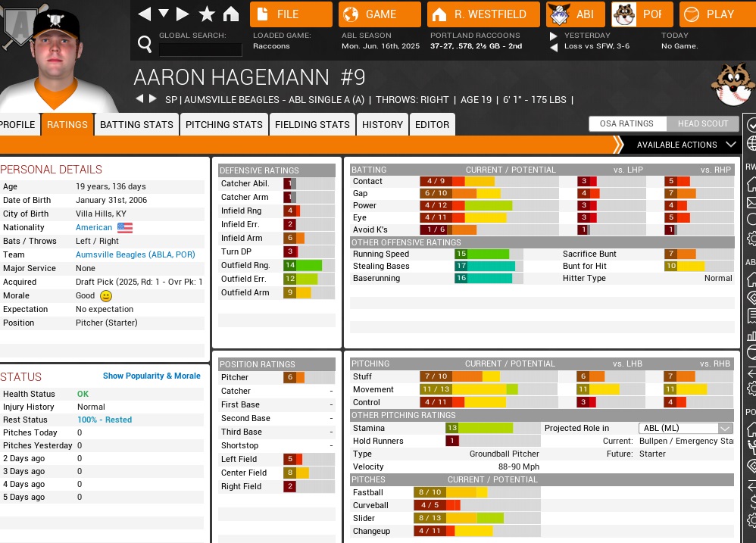The height and width of the screenshot is (543, 756).
Task: Go back with the left arrow icon
Action: coord(144,14)
